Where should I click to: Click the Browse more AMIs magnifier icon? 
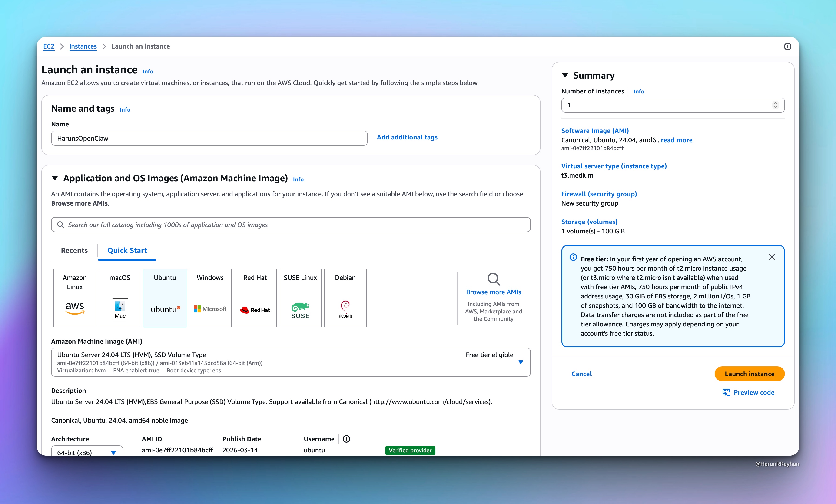(494, 279)
